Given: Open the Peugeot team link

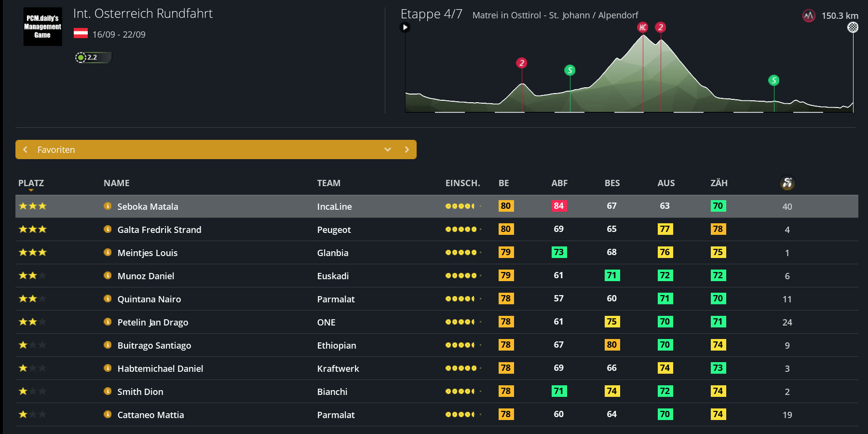Looking at the screenshot, I should click(x=334, y=230).
